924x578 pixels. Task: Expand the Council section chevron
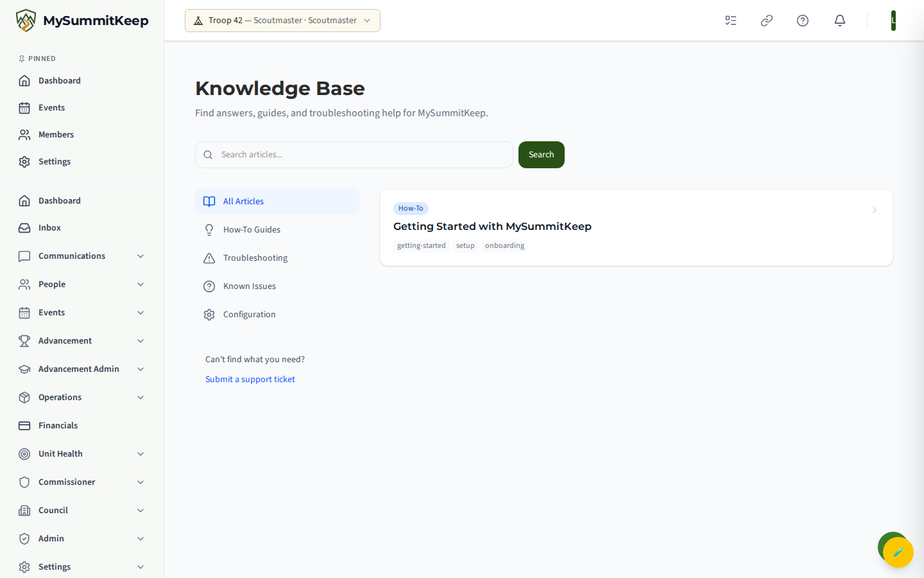tap(141, 511)
